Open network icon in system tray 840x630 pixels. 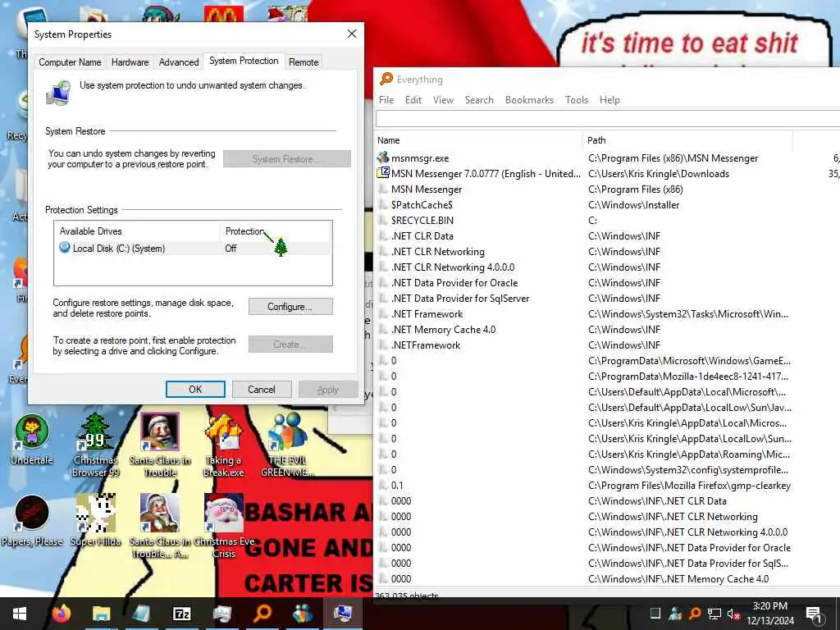pyautogui.click(x=714, y=614)
